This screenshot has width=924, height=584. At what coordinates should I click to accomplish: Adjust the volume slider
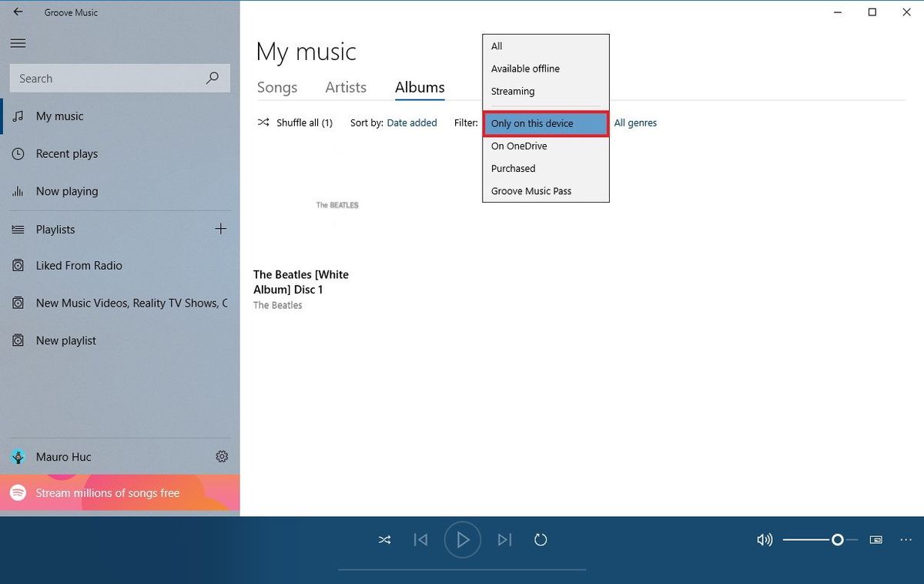coord(837,539)
